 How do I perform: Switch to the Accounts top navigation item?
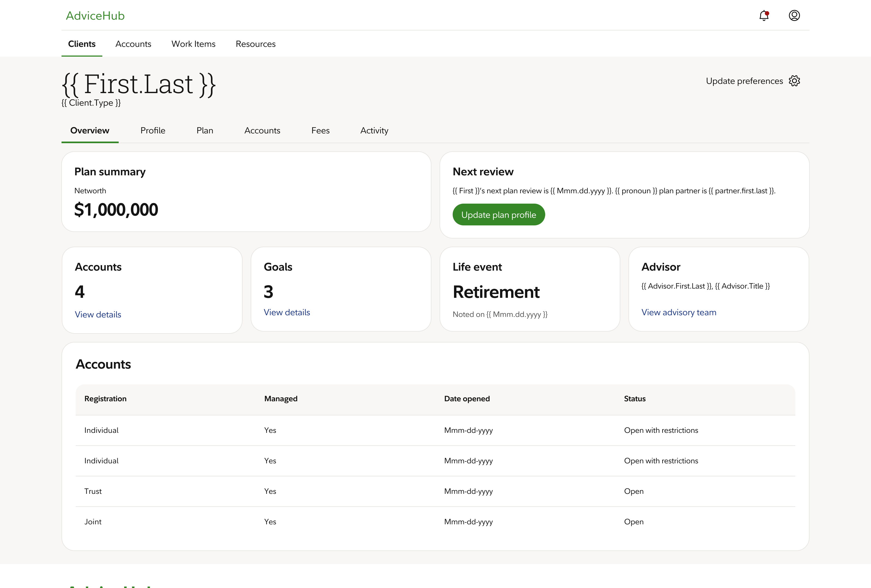(x=133, y=44)
